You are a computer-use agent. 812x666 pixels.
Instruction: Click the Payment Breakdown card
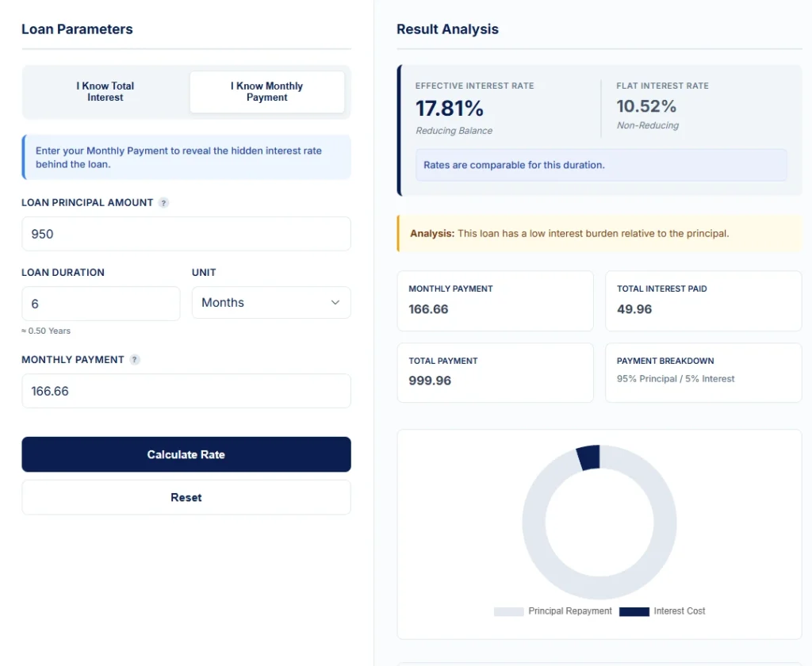point(703,372)
